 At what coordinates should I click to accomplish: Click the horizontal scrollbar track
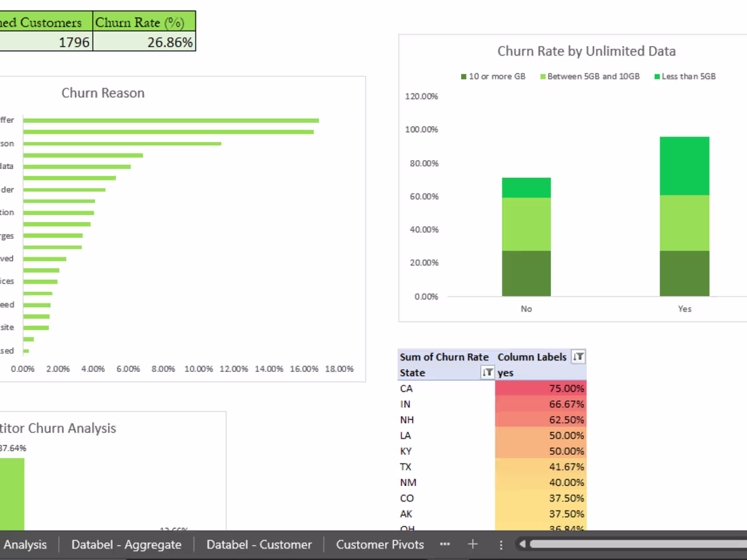click(x=638, y=544)
